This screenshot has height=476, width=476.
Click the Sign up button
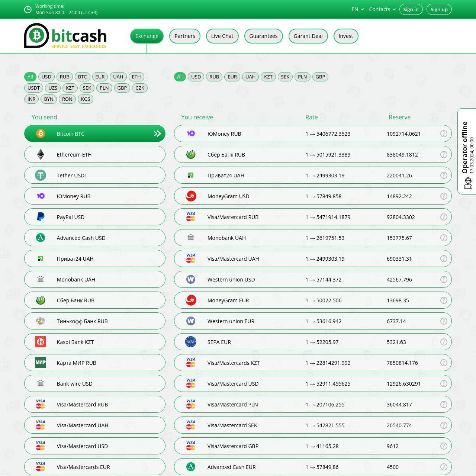click(x=439, y=9)
